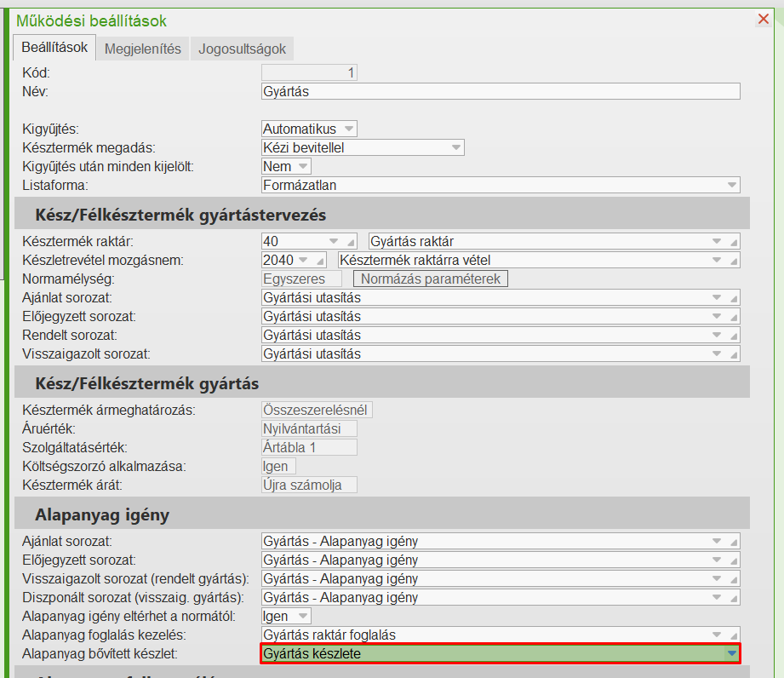Click the Név field containing Gyártás
The height and width of the screenshot is (678, 784).
(x=501, y=92)
